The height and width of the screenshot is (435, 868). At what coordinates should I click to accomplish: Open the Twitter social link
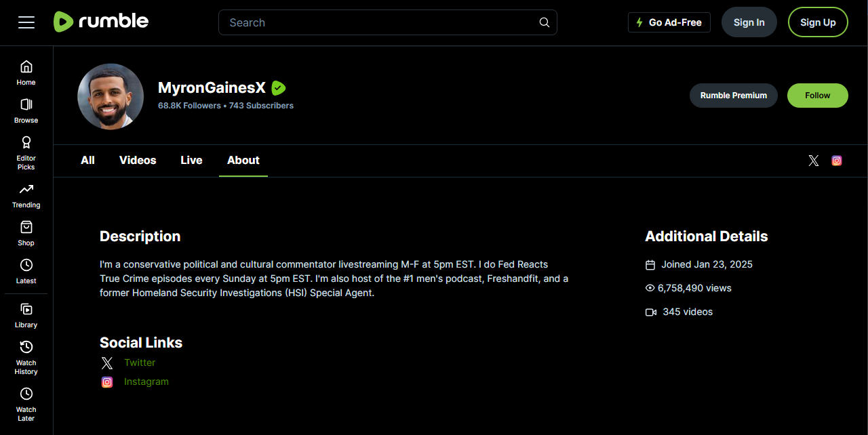(x=140, y=362)
